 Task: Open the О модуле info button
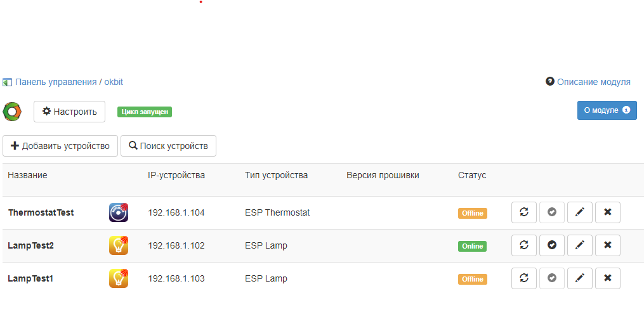[606, 110]
